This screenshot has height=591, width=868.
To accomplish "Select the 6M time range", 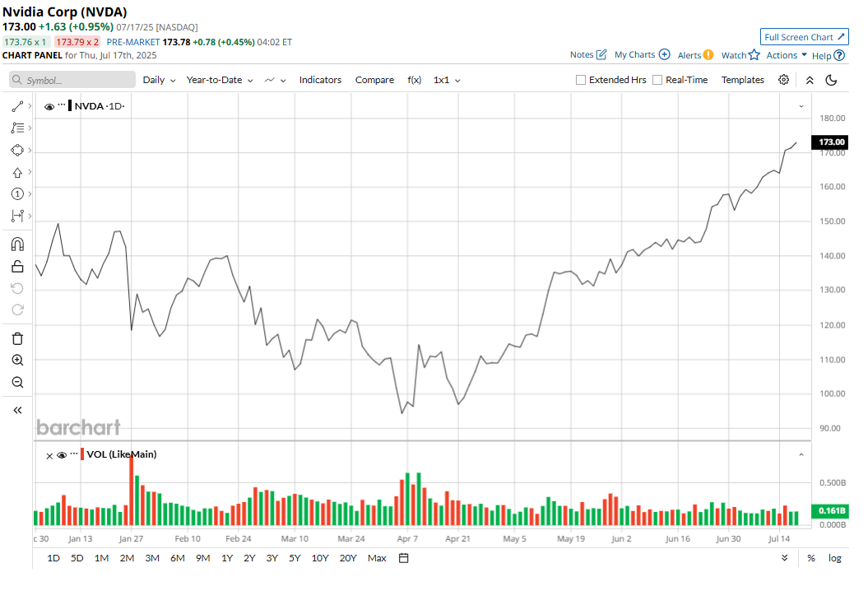I will (177, 558).
